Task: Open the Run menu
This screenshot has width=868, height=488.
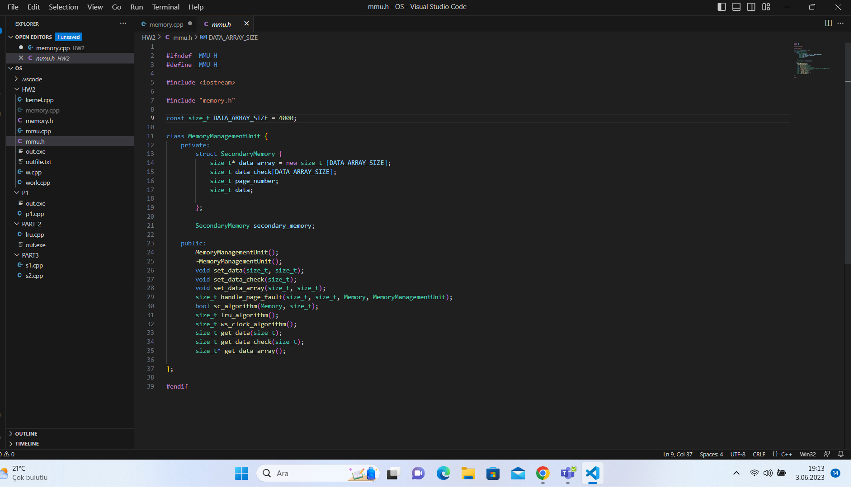Action: point(137,7)
